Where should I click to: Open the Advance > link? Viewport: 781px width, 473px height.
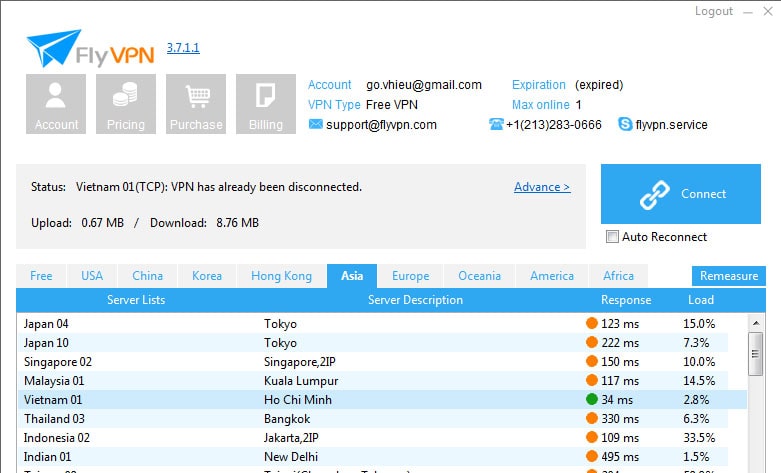pos(542,187)
